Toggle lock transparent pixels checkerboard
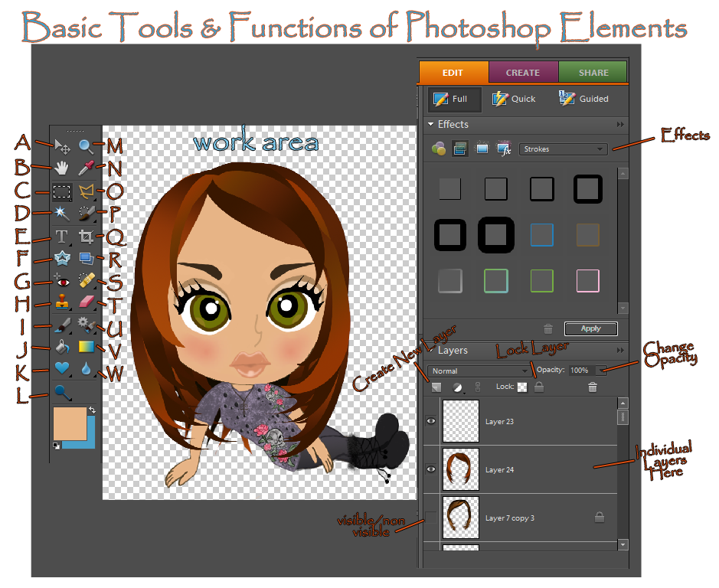This screenshot has width=719, height=588. pyautogui.click(x=521, y=387)
